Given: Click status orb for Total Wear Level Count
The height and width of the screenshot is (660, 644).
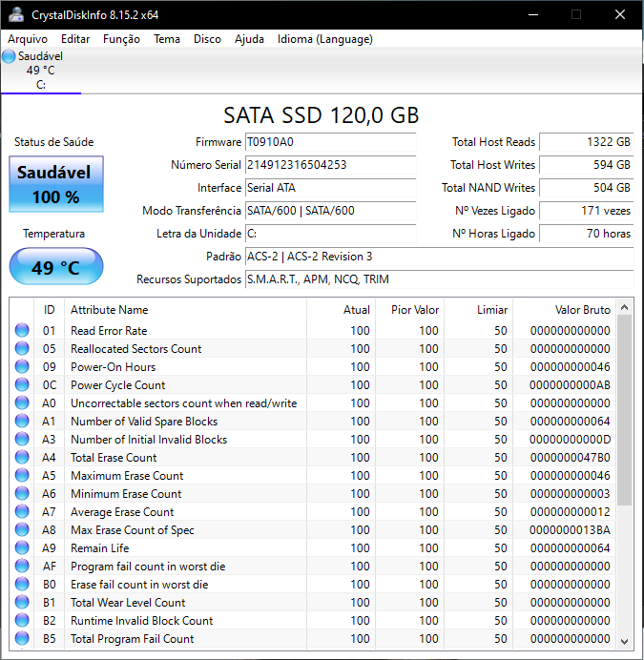Looking at the screenshot, I should point(22,603).
